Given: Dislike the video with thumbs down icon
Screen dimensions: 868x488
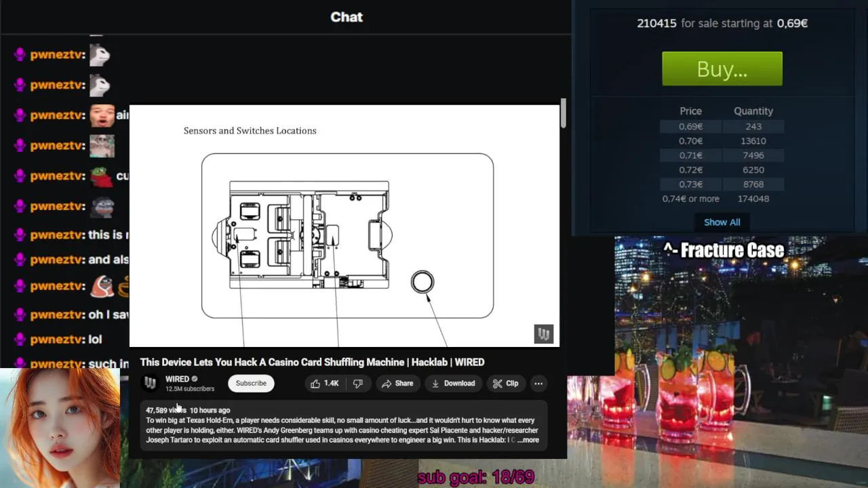Looking at the screenshot, I should click(x=358, y=384).
